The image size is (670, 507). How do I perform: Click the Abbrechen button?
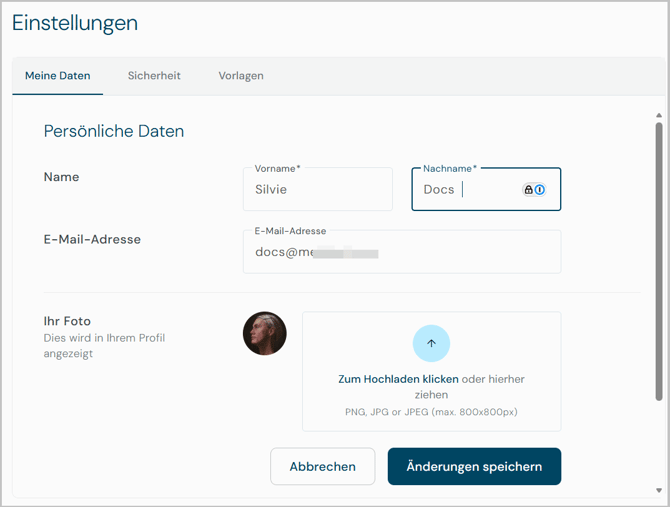[323, 466]
